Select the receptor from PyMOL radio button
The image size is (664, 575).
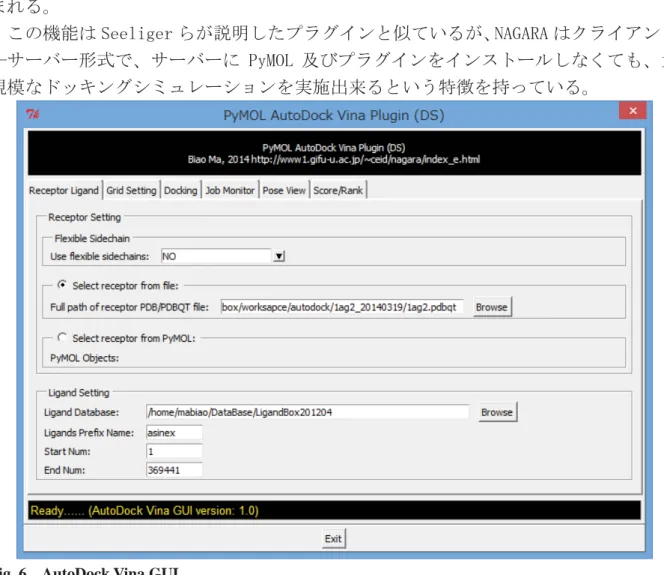click(x=62, y=337)
